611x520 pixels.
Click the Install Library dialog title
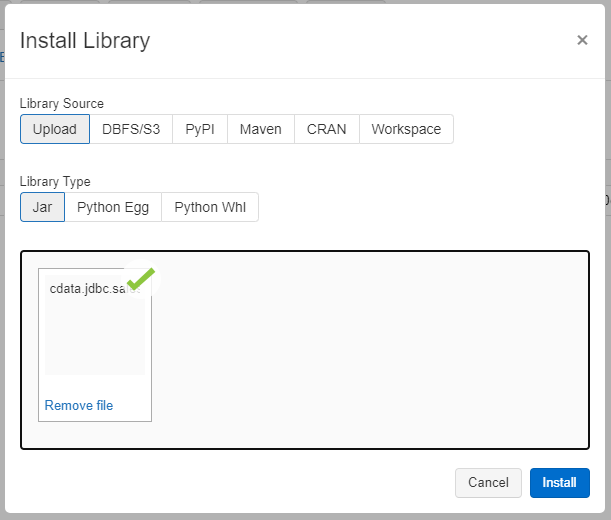tap(85, 41)
